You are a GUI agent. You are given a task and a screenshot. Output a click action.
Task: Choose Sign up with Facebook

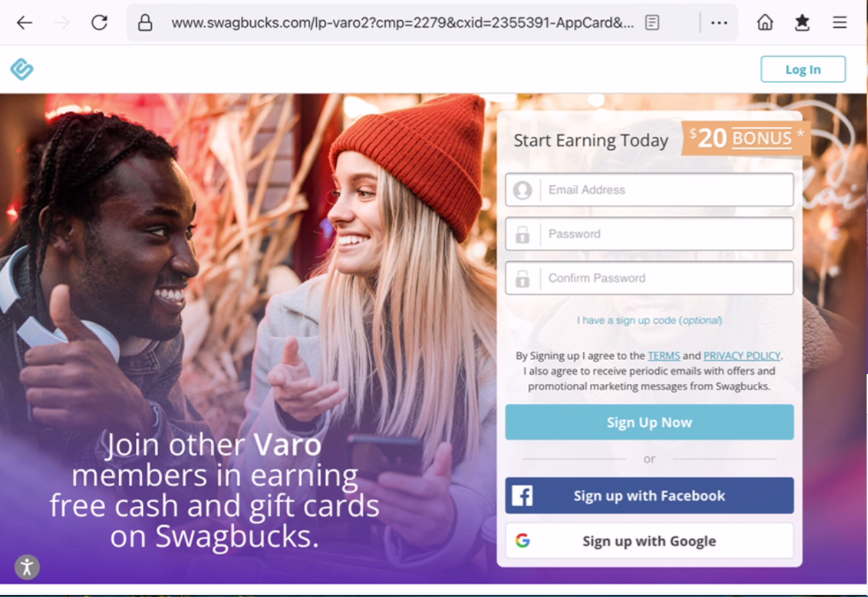point(649,495)
